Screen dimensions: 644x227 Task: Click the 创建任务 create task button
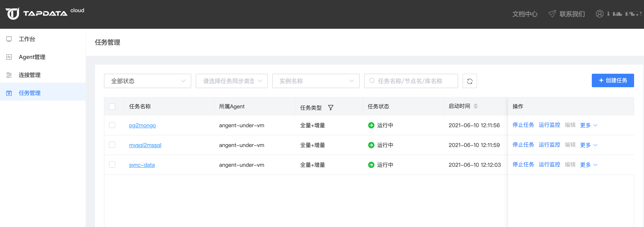(613, 80)
